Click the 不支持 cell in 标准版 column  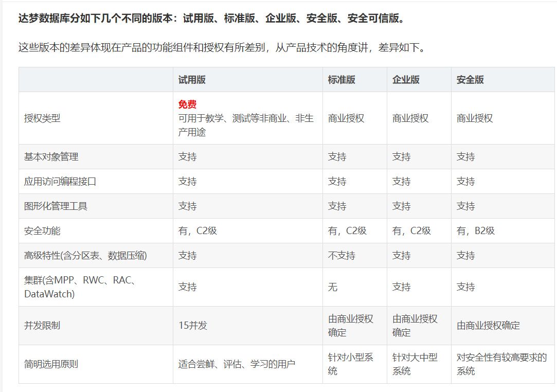point(342,256)
